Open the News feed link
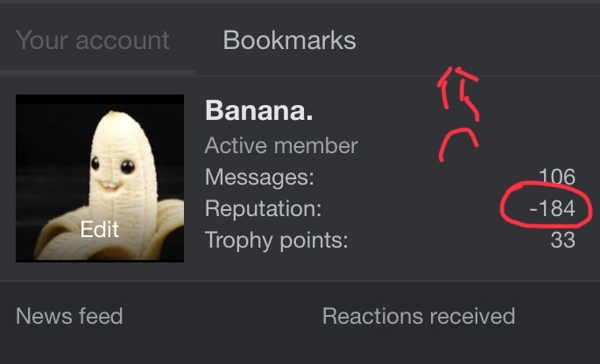Viewport: 600px width, 364px height. (69, 316)
